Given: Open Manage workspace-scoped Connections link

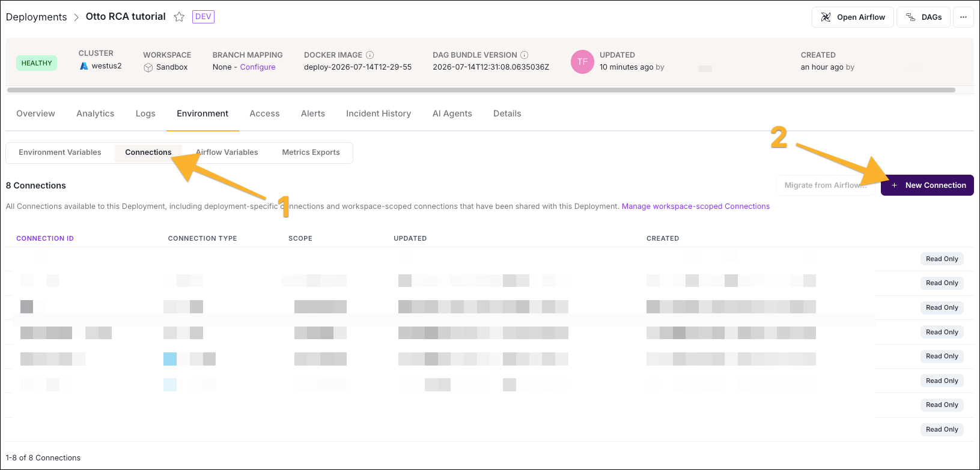Looking at the screenshot, I should (696, 206).
